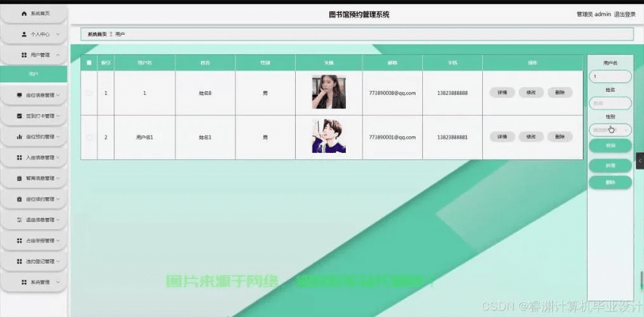Image resolution: width=644 pixels, height=317 pixels.
Task: Click 删除 for user 姓名1
Action: coord(560,137)
